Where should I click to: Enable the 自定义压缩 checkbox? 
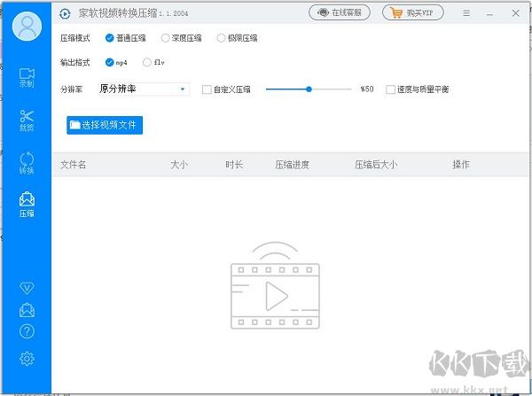coord(207,89)
